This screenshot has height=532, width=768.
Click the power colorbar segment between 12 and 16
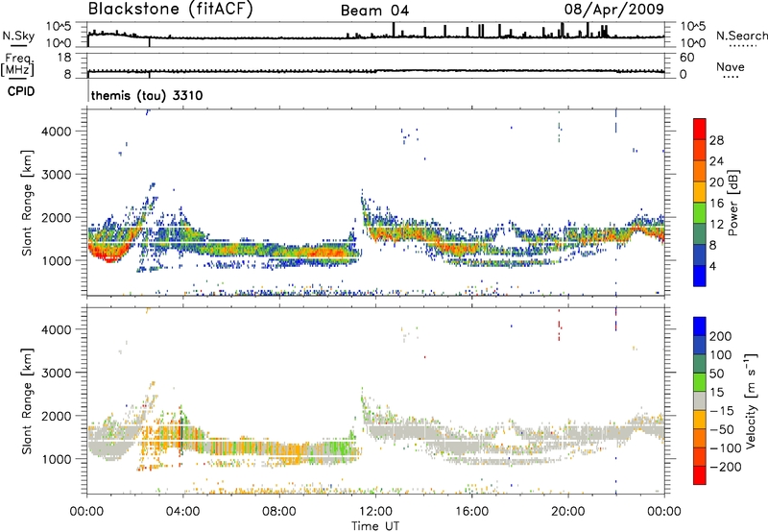point(700,213)
